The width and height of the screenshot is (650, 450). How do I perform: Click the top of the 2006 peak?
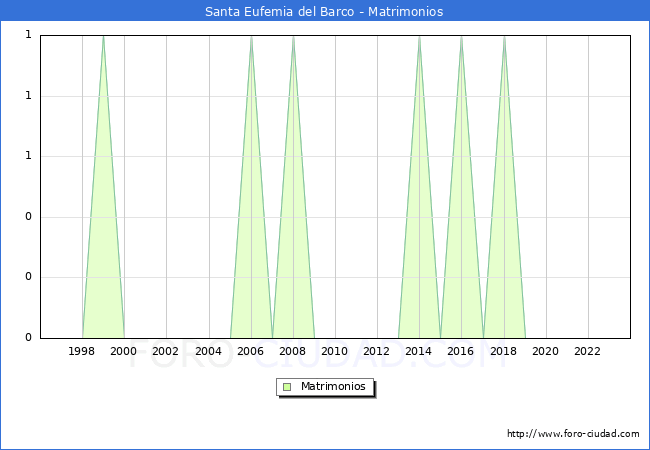point(251,37)
